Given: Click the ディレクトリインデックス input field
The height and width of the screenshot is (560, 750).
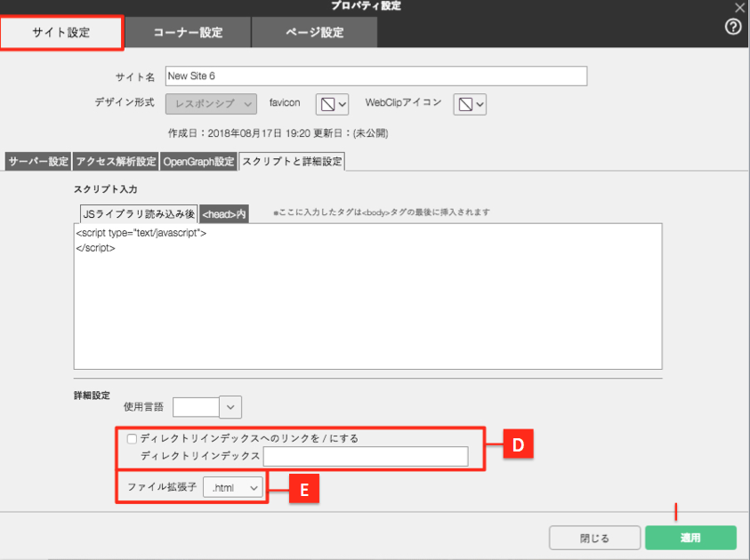Looking at the screenshot, I should 366,456.
